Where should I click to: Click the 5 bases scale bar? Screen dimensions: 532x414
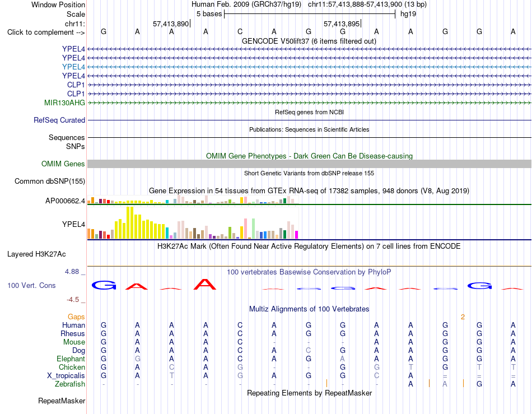tap(310, 14)
